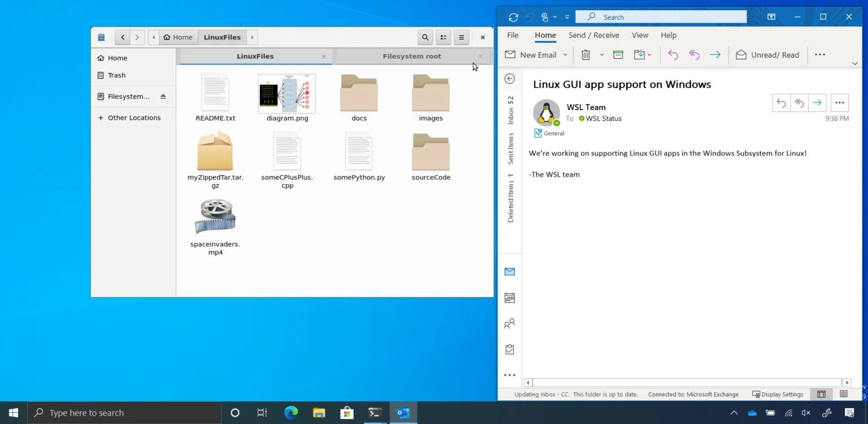Viewport: 868px width, 424px height.
Task: Click the search icon in file manager
Action: pyautogui.click(x=426, y=37)
